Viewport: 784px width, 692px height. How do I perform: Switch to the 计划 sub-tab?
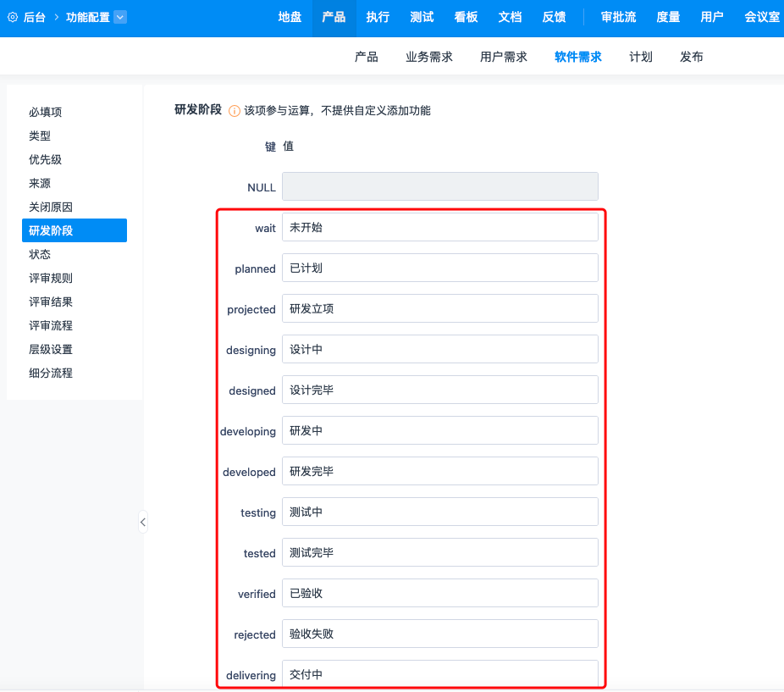641,57
